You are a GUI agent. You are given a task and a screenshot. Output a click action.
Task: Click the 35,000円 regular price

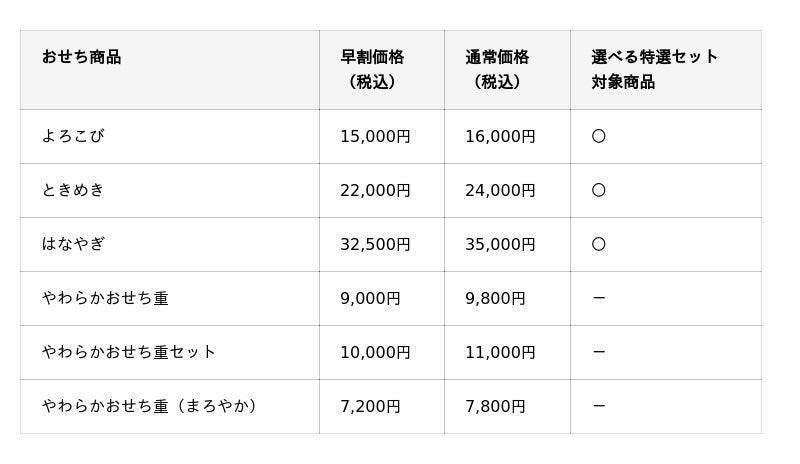click(500, 244)
